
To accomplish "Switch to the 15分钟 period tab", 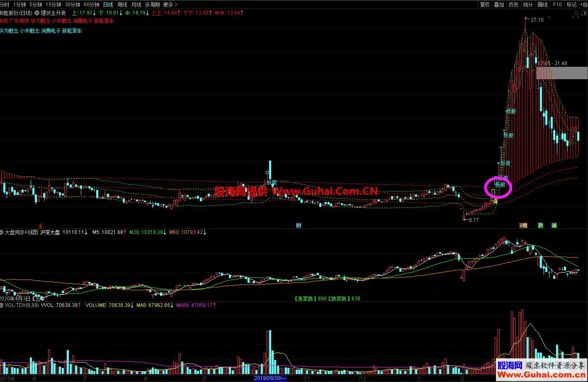I will [x=53, y=5].
